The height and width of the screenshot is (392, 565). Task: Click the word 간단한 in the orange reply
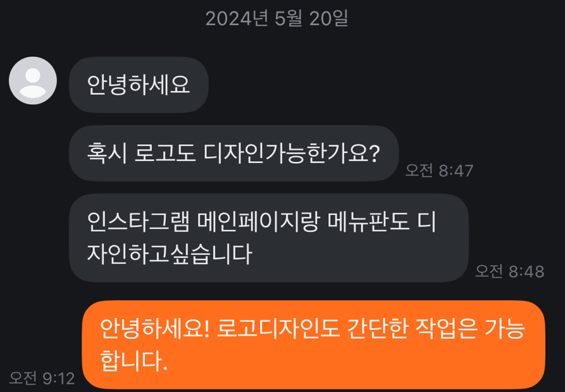[377, 328]
